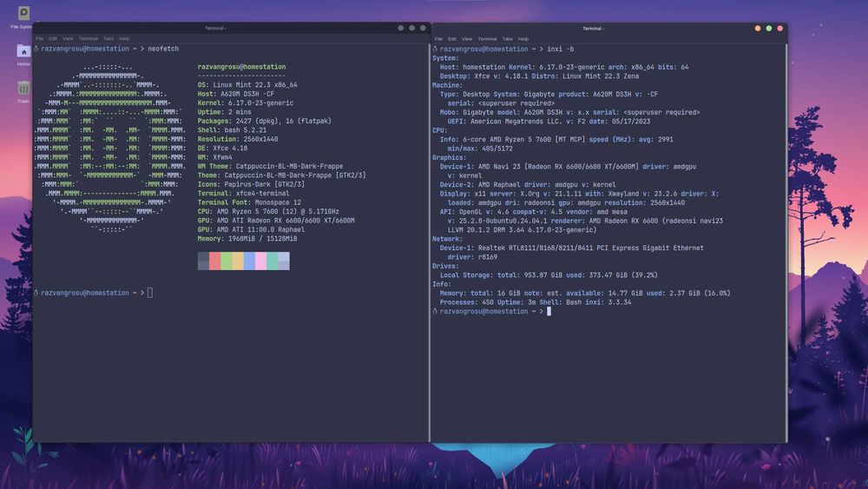Screen dimensions: 868x489
Task: Click the 'min/max: 405/5172' line
Action: click(481, 149)
